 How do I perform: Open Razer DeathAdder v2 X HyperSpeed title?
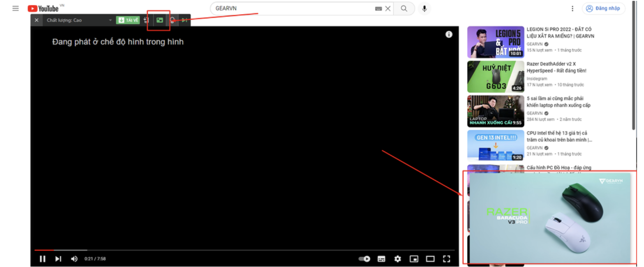(556, 67)
